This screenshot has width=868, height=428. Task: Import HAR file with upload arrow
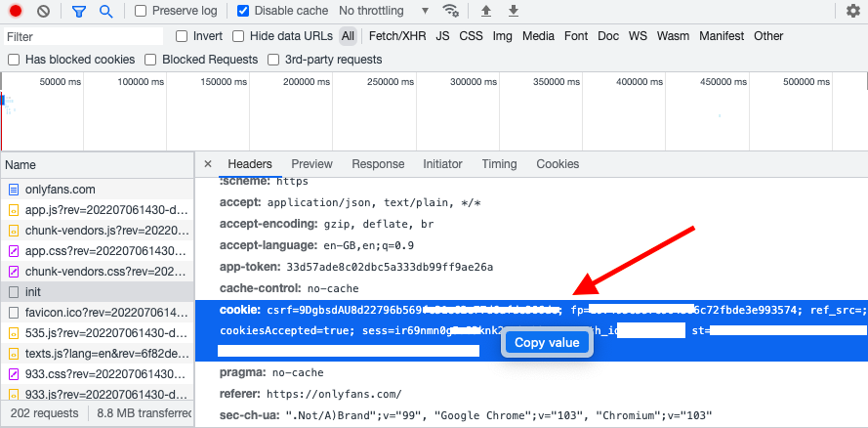pyautogui.click(x=486, y=11)
